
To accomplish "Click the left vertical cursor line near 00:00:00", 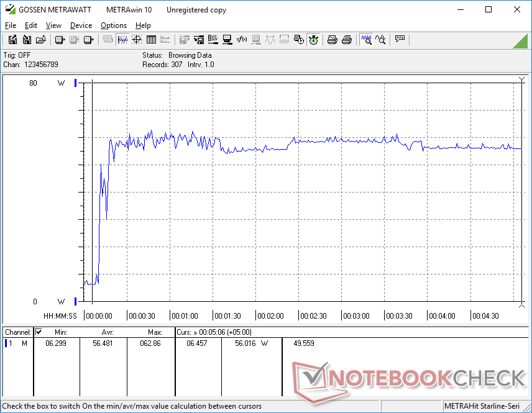I will [92, 191].
